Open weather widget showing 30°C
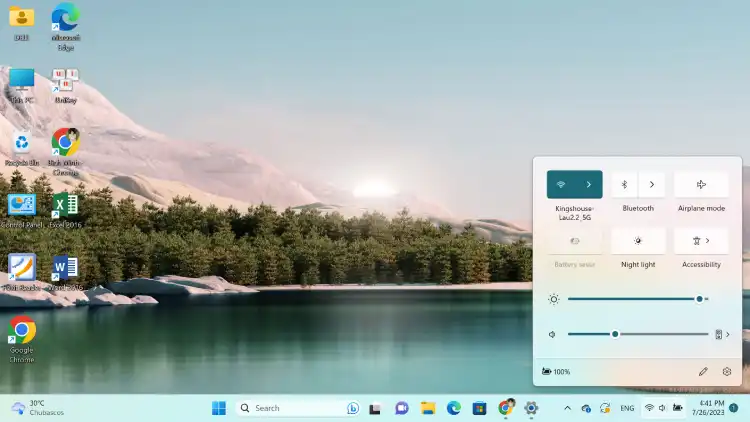The width and height of the screenshot is (750, 422). (x=38, y=408)
